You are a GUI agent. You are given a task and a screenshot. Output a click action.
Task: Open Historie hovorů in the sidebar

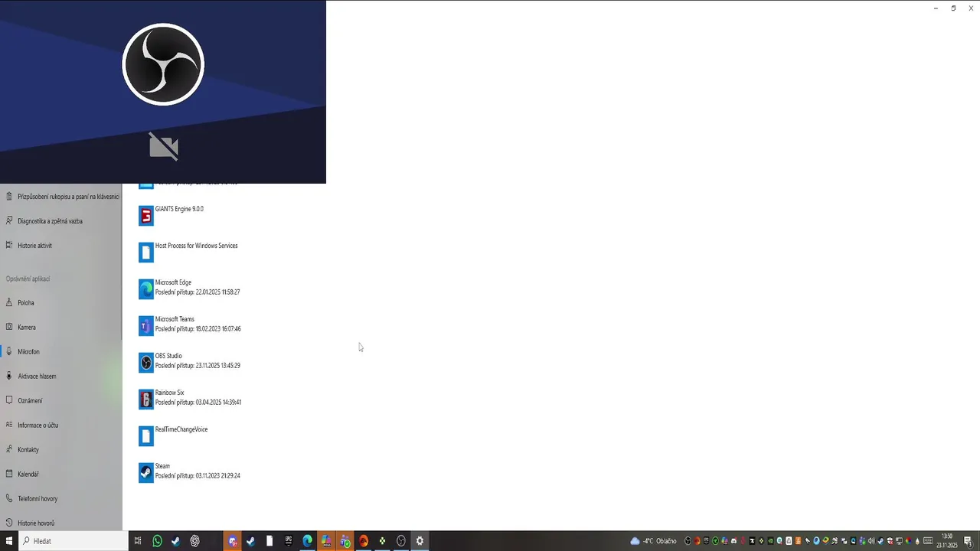pyautogui.click(x=61, y=523)
